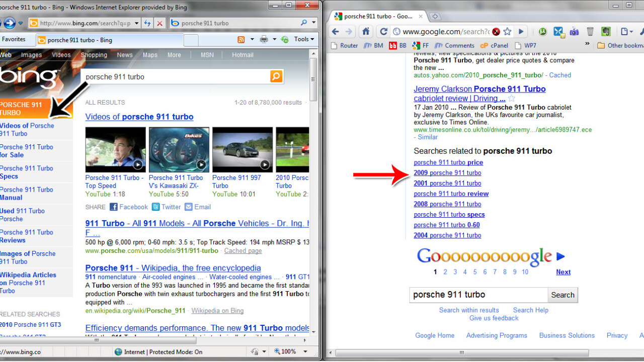Image resolution: width=644 pixels, height=362 pixels.
Task: Click the 'Search within results' link on Google
Action: click(469, 310)
